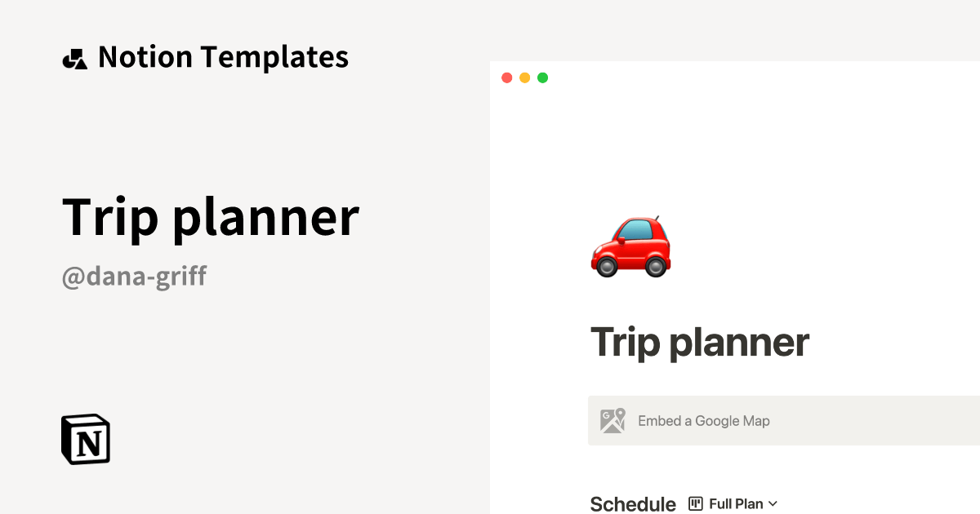Click the Notion Templates logo mark
Viewport: 980px width, 514px height.
coord(74,57)
